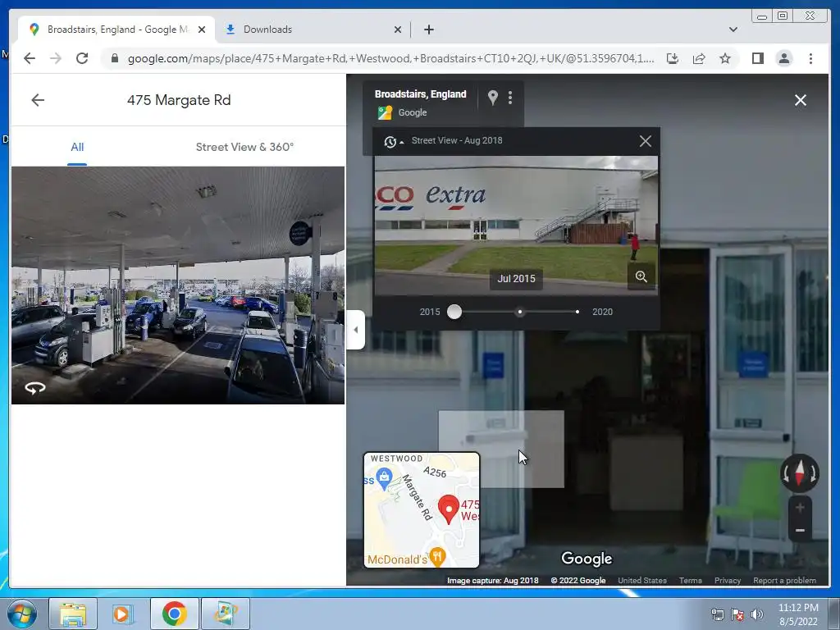Screen dimensions: 840x630
Task: Open the Street View card options menu
Action: click(x=510, y=98)
